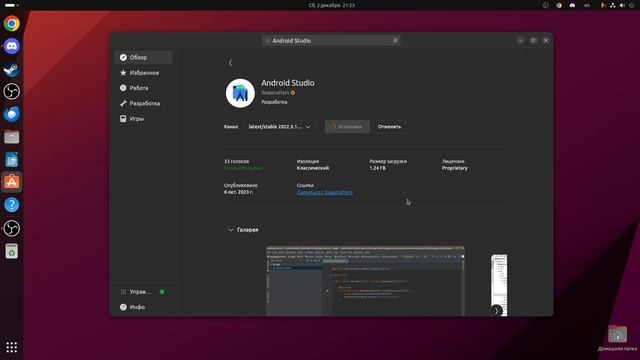Open the clock and calendar panel
This screenshot has height=360, width=640.
pyautogui.click(x=331, y=5)
